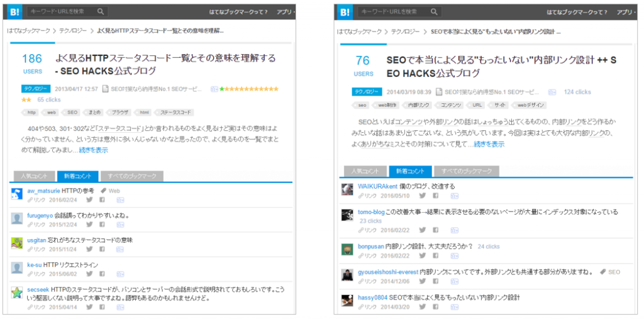Click the Facebook icon on tomo-blog's comment
Viewport: 644px width, 319px height.
click(435, 230)
